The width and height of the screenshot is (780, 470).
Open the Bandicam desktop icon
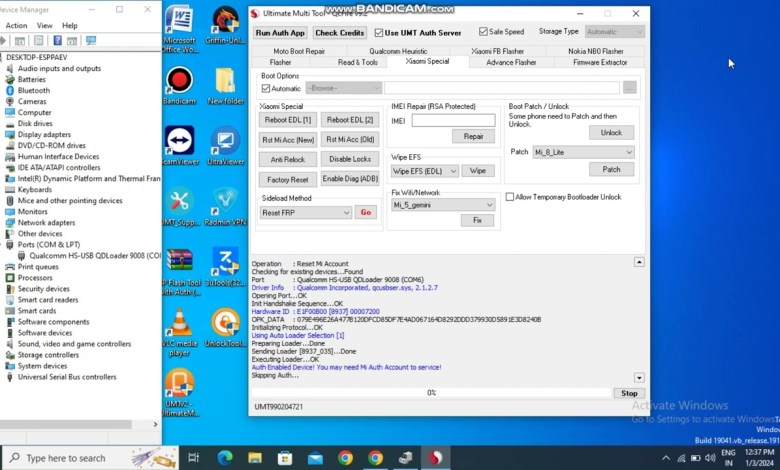click(180, 84)
